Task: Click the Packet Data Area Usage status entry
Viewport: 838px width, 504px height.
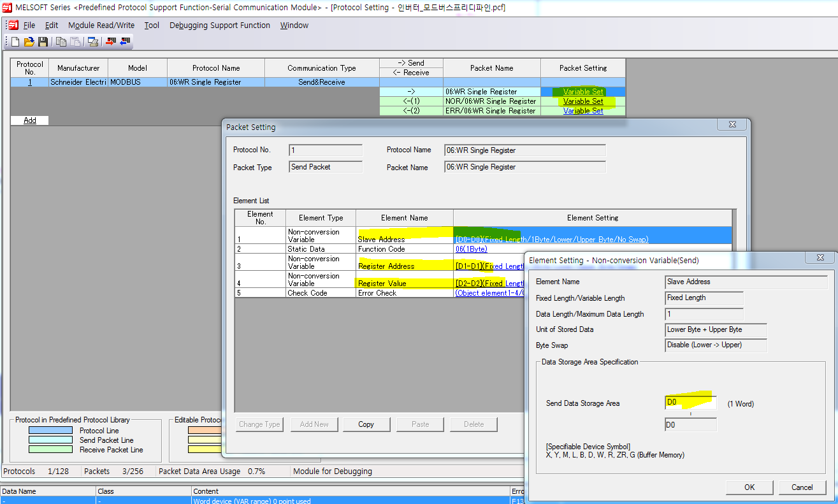Action: (x=212, y=472)
